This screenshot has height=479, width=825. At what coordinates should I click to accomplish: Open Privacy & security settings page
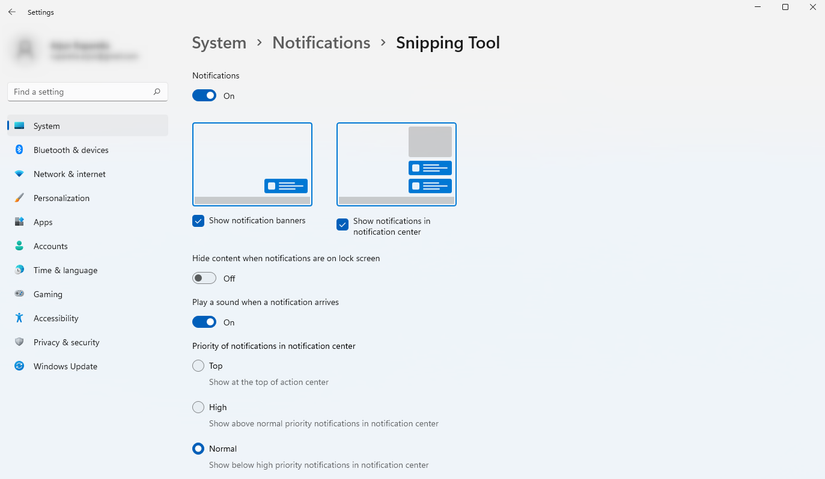pos(66,342)
